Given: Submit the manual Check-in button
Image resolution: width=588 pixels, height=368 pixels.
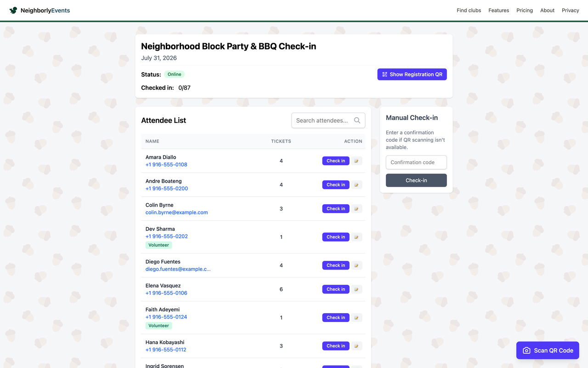Looking at the screenshot, I should coord(416,180).
